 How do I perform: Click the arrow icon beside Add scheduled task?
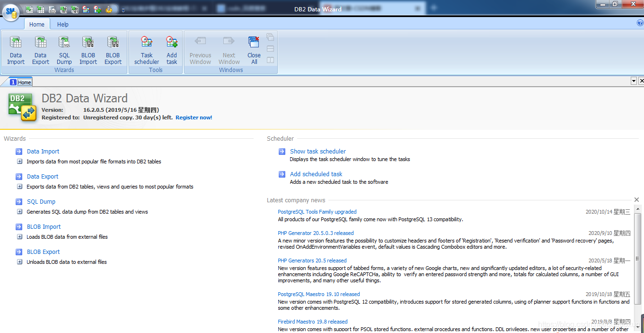[x=282, y=174]
